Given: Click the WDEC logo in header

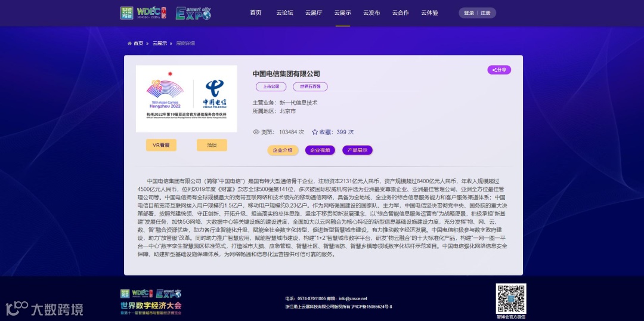Looking at the screenshot, I should [143, 13].
